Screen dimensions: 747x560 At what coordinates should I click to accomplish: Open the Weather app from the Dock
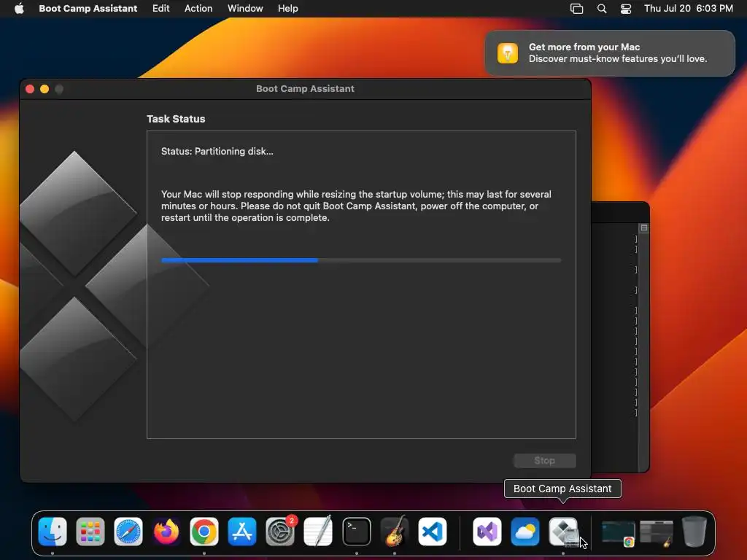(x=525, y=532)
